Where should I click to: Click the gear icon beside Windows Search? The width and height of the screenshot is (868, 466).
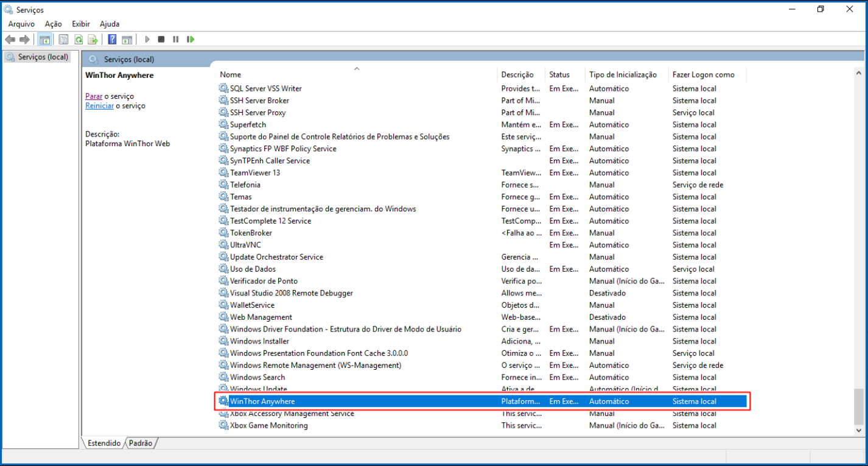click(x=223, y=377)
